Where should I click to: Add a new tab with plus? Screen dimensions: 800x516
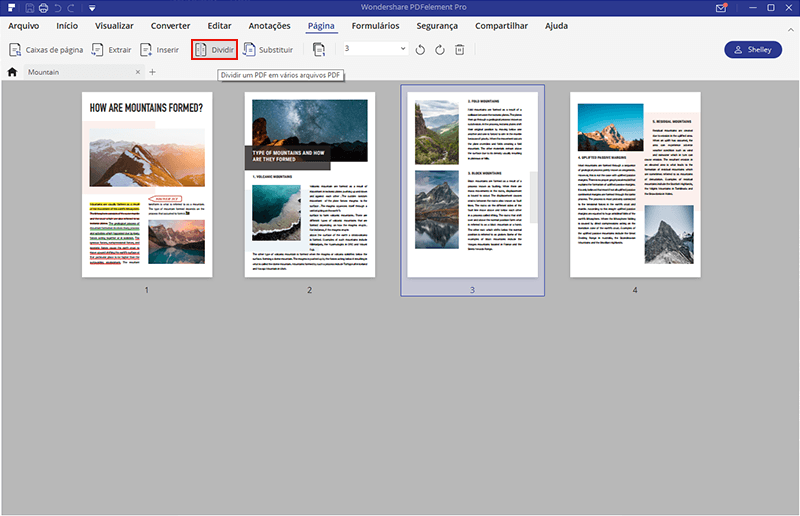point(152,72)
